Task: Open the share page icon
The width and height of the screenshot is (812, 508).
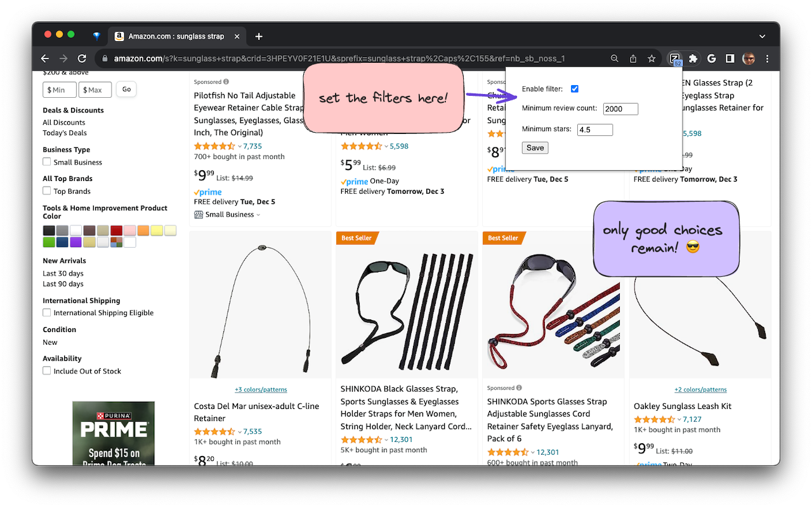Action: pyautogui.click(x=633, y=58)
